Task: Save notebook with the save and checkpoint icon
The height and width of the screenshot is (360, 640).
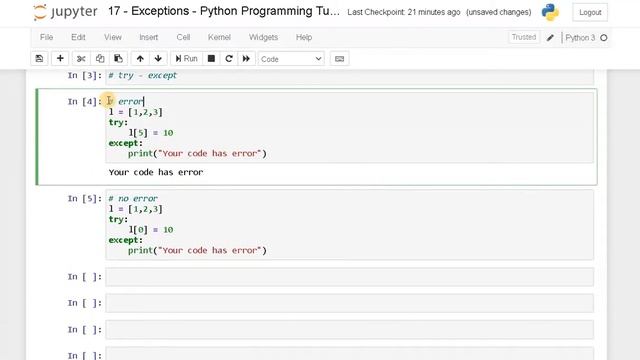Action: [39, 59]
